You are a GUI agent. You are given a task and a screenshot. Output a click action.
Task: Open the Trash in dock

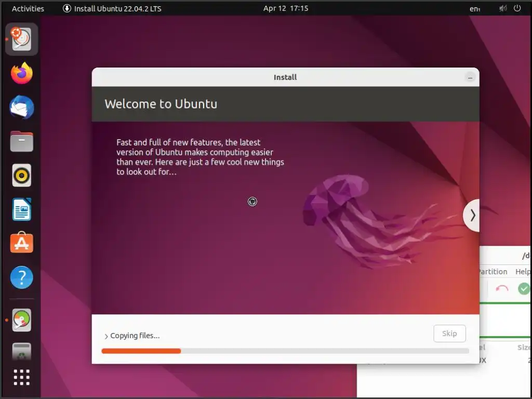(22, 351)
